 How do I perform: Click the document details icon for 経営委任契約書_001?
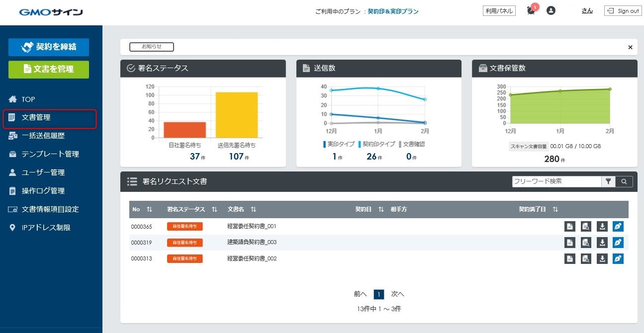(x=570, y=227)
